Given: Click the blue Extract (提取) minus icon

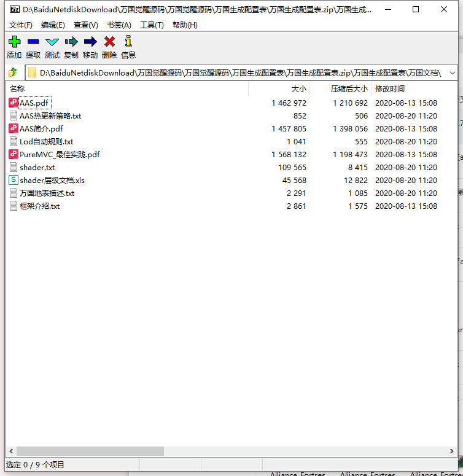Looking at the screenshot, I should click(x=33, y=42).
